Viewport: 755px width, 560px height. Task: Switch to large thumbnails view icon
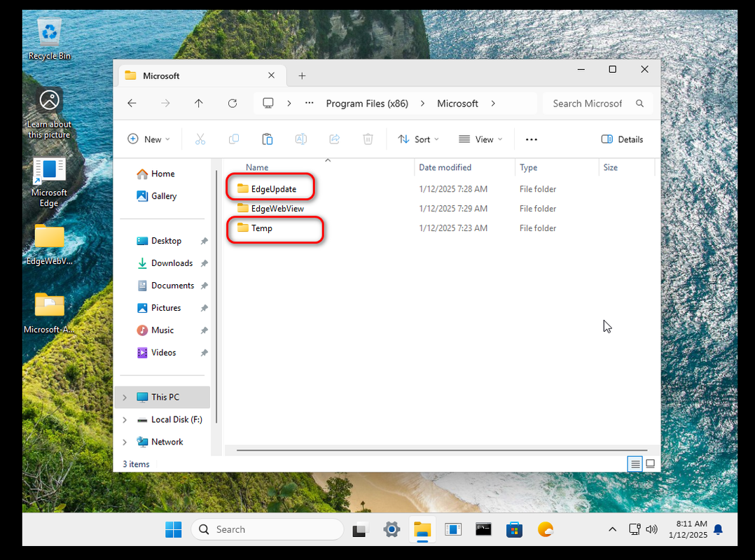pyautogui.click(x=650, y=464)
